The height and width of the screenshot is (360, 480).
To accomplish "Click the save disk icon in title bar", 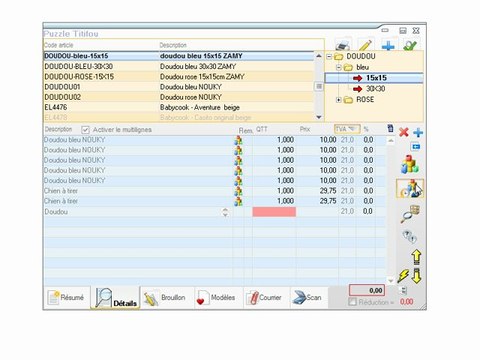I will [x=403, y=31].
